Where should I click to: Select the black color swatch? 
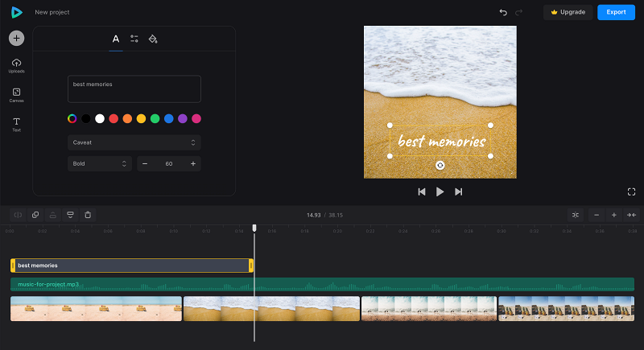86,118
